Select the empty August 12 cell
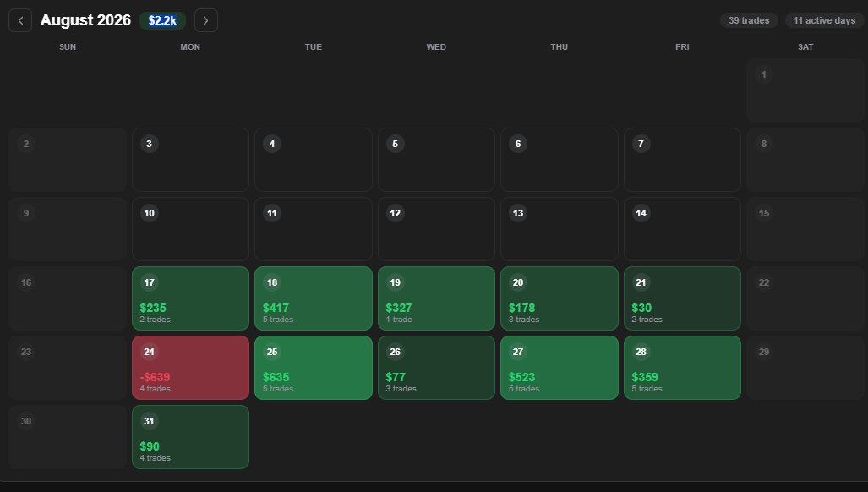 [x=436, y=229]
